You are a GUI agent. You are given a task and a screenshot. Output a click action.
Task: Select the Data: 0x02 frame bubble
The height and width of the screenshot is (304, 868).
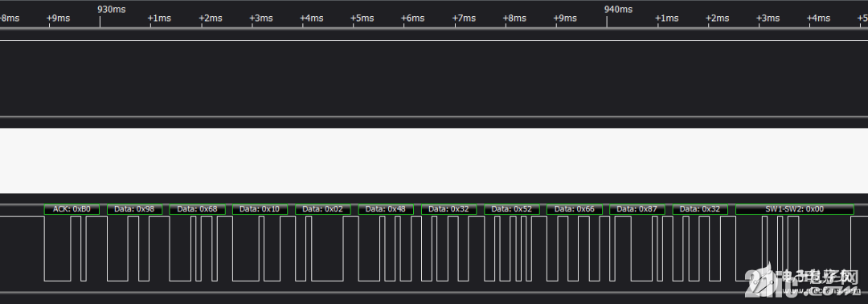323,209
